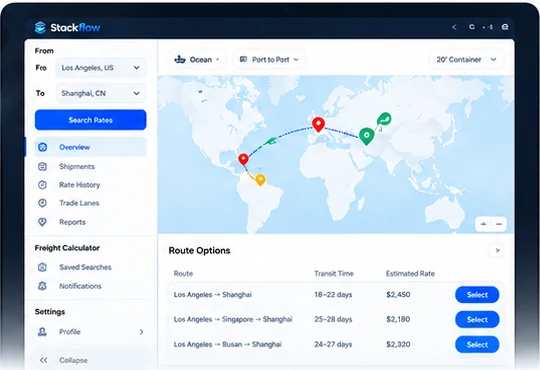Open the 20' Container dropdown
The image size is (540, 370).
point(467,60)
